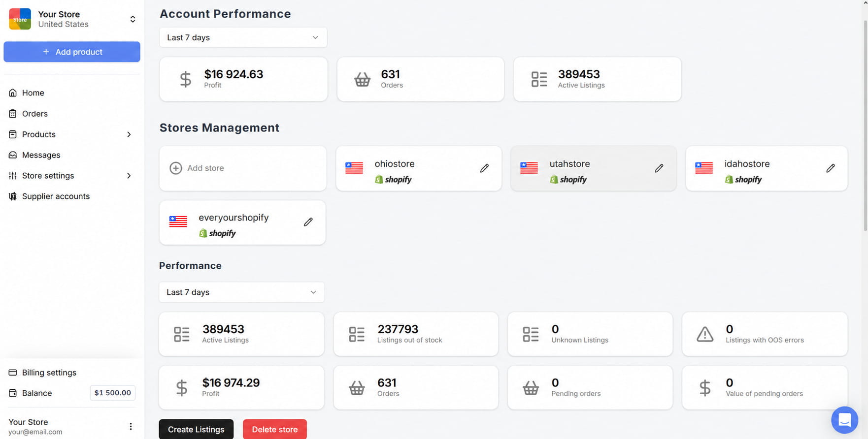Open the Store settings menu item
The width and height of the screenshot is (868, 439).
click(72, 175)
